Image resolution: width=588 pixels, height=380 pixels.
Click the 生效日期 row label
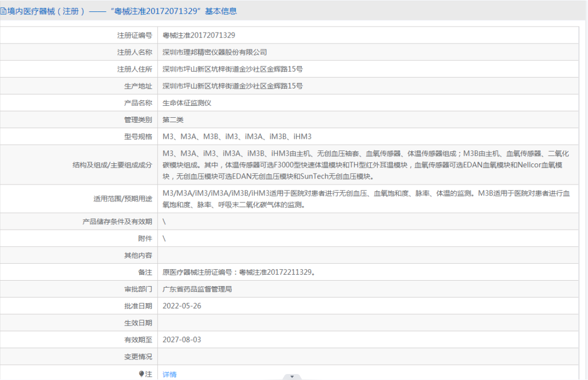138,322
